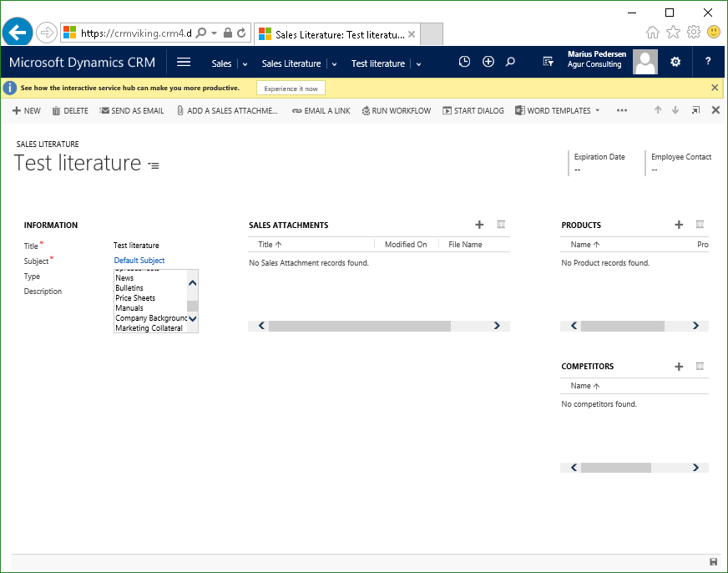Dismiss the yellow notification bar
This screenshot has height=573, width=728.
[x=715, y=88]
